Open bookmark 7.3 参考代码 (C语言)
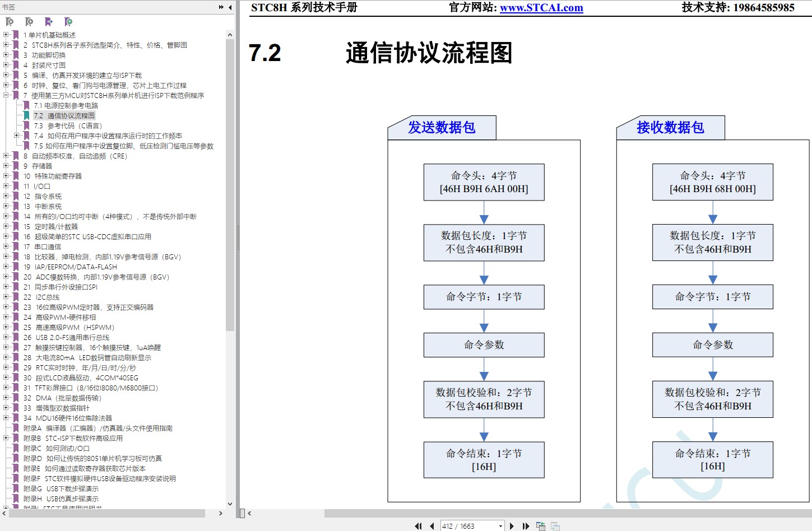 (68, 125)
